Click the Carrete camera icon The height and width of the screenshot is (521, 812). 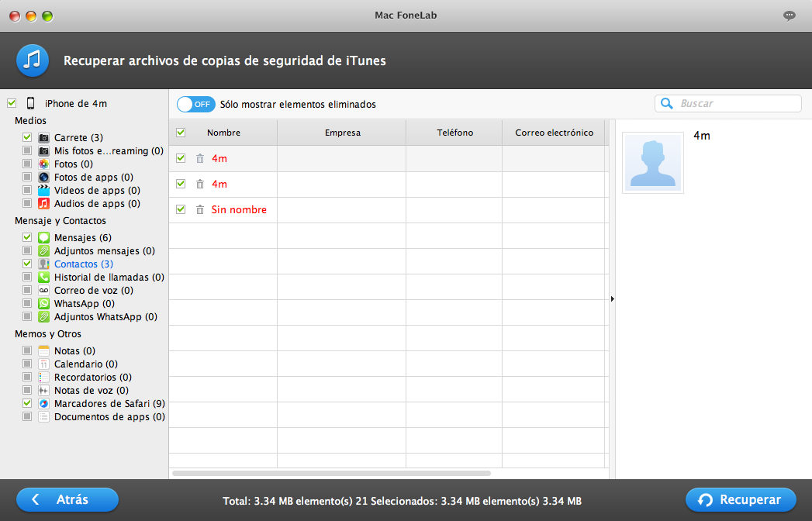tap(44, 138)
